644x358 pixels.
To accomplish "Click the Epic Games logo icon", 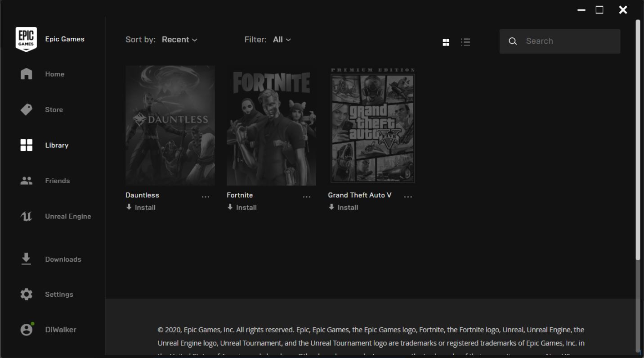I will point(27,39).
